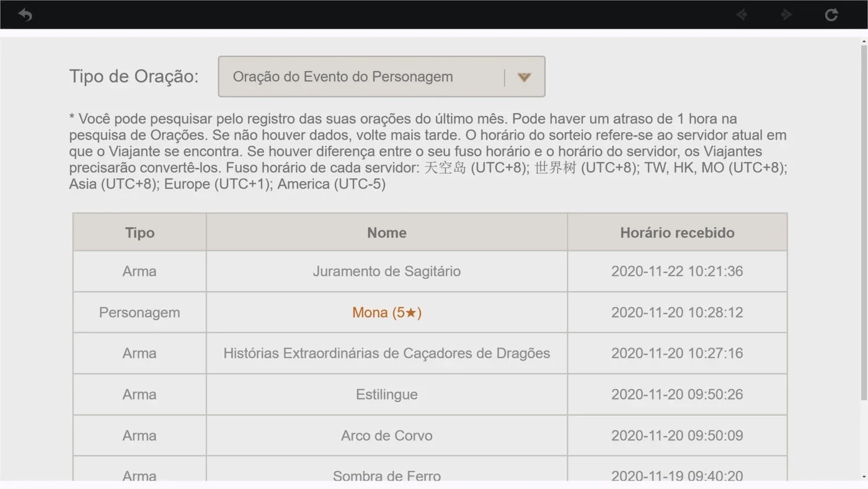Viewport: 868px width, 489px height.
Task: Click the timestamp 2020-11-20 10:28:12
Action: pos(677,312)
